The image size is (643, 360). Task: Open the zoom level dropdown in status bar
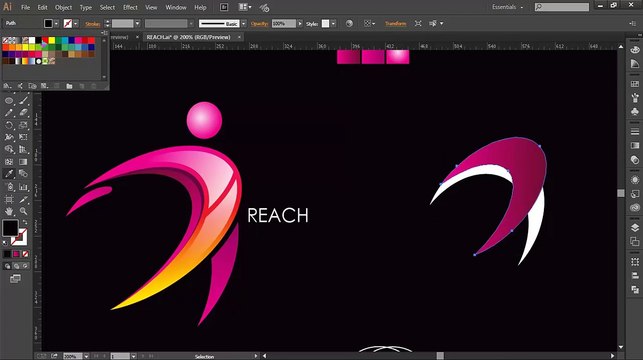[x=86, y=356]
